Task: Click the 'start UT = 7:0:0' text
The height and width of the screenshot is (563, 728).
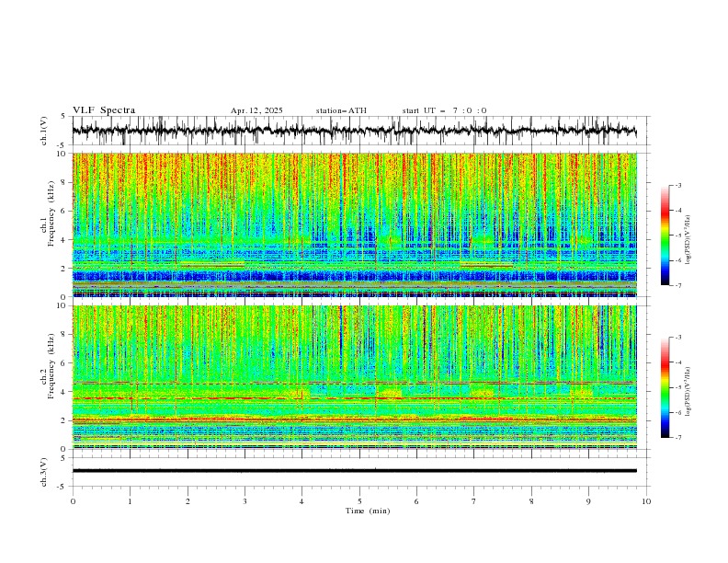Action: (444, 110)
